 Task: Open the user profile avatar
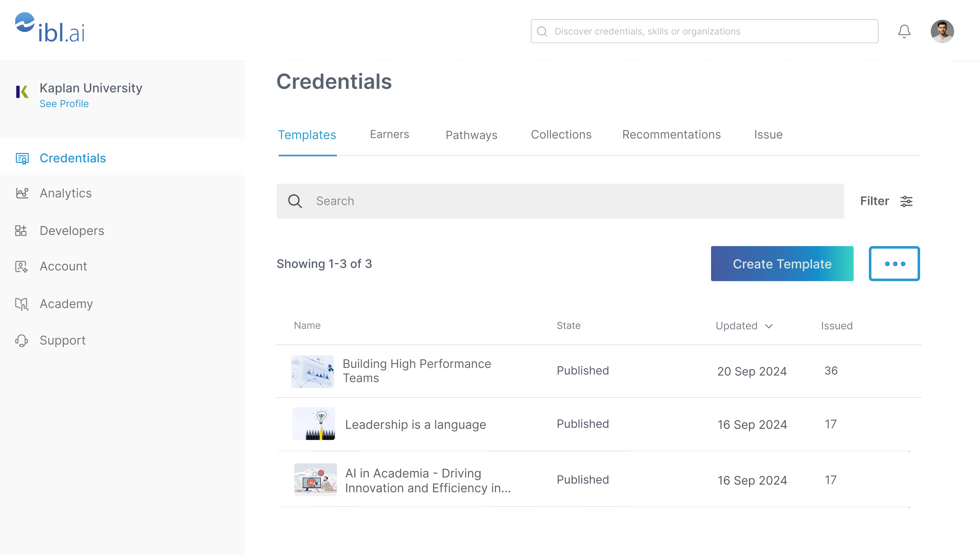942,31
